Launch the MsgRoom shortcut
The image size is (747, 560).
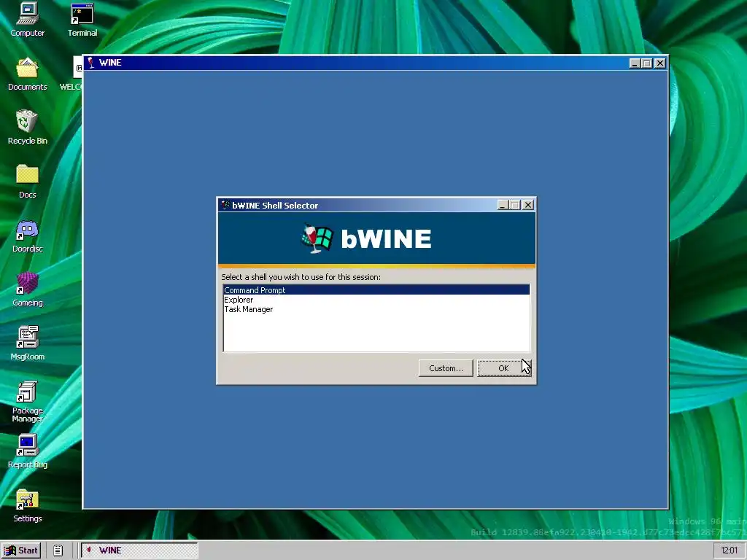27,343
